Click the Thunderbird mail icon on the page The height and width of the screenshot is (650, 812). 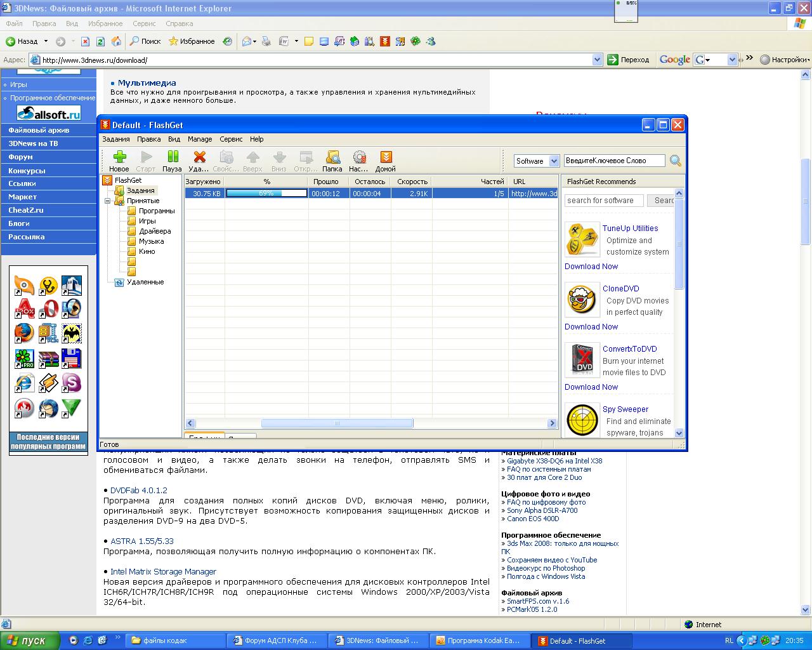coord(48,408)
